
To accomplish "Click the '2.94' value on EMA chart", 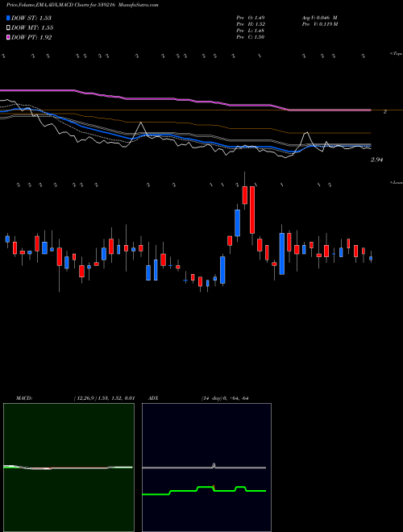I will 377,160.
